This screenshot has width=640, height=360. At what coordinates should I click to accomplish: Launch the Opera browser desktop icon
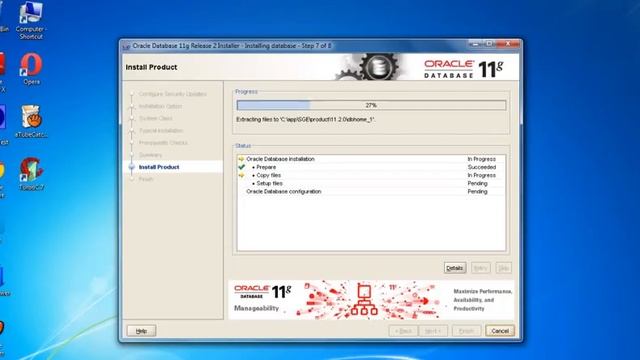click(31, 69)
